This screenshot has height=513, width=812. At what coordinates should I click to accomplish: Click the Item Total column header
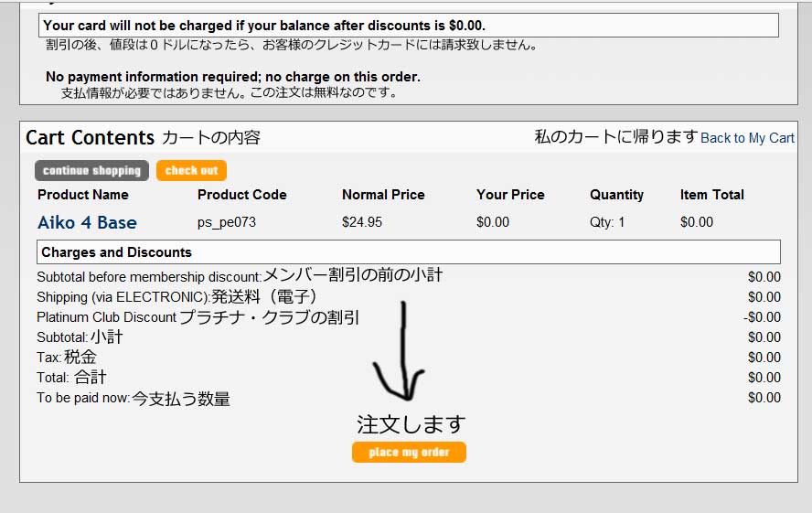[712, 195]
